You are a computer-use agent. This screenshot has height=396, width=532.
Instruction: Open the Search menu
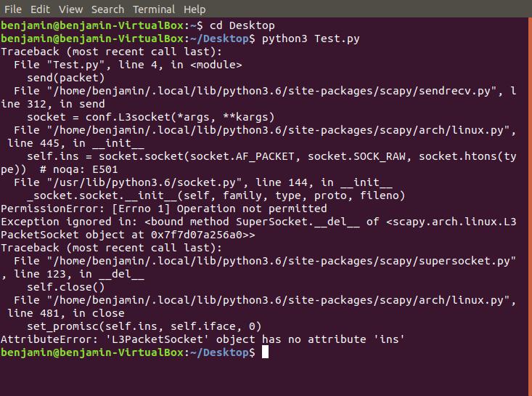click(x=107, y=9)
